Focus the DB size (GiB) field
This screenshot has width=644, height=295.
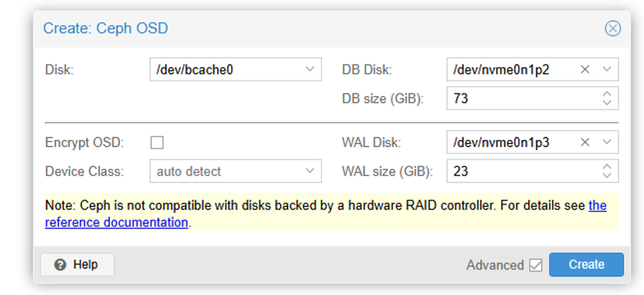click(x=523, y=99)
